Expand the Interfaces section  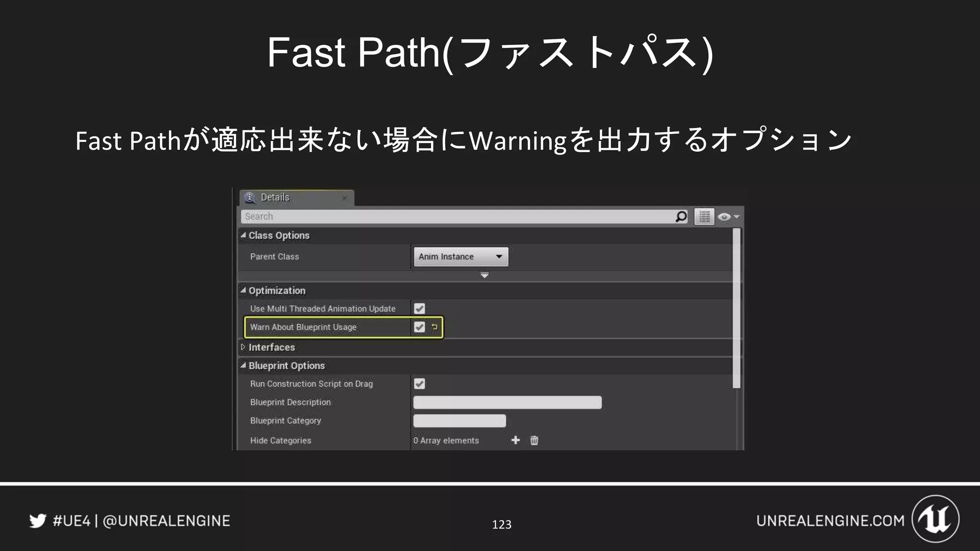tap(243, 347)
